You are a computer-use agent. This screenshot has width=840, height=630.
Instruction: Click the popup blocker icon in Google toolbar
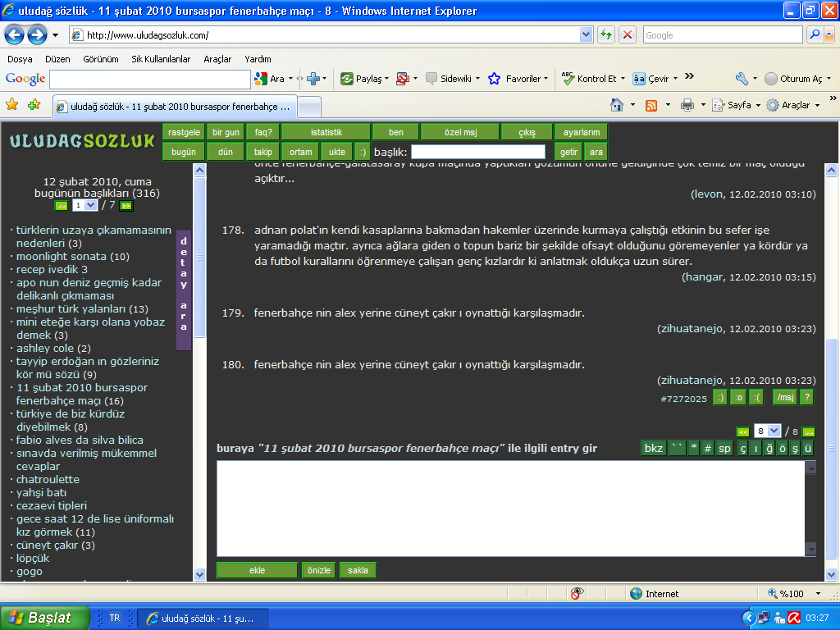point(402,79)
